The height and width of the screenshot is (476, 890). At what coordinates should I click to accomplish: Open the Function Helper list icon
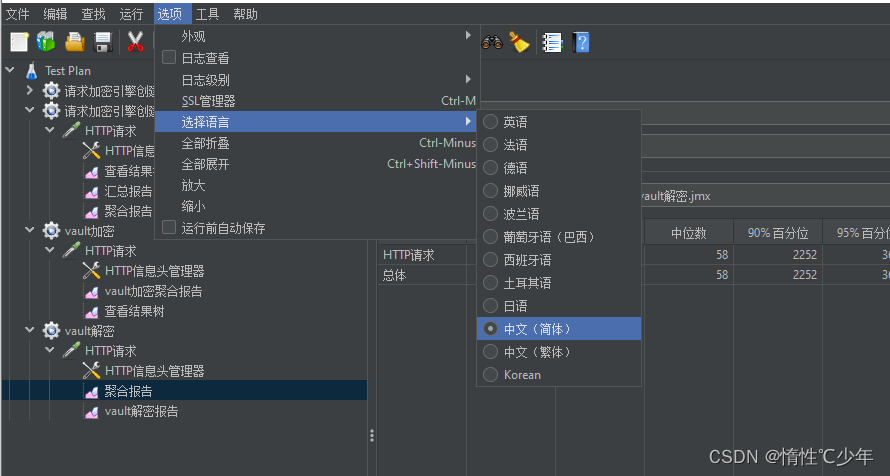coord(552,42)
